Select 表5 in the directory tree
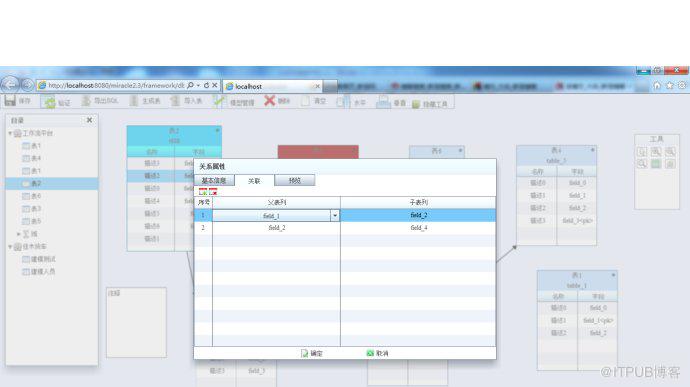690x387 pixels. pyautogui.click(x=32, y=221)
